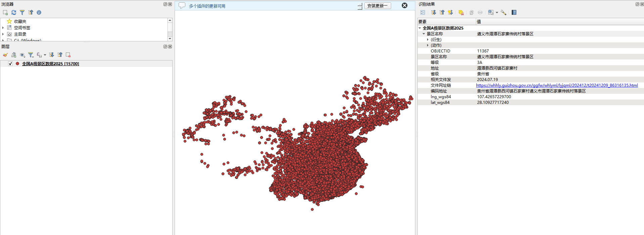
Task: Click the Add Group icon in 图层 panel
Action: click(x=14, y=55)
